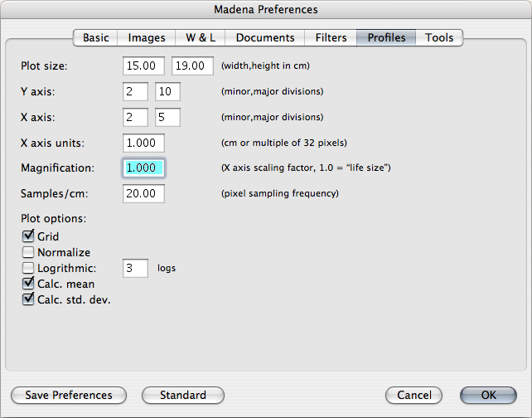Click the Save Preferences button

tap(69, 396)
